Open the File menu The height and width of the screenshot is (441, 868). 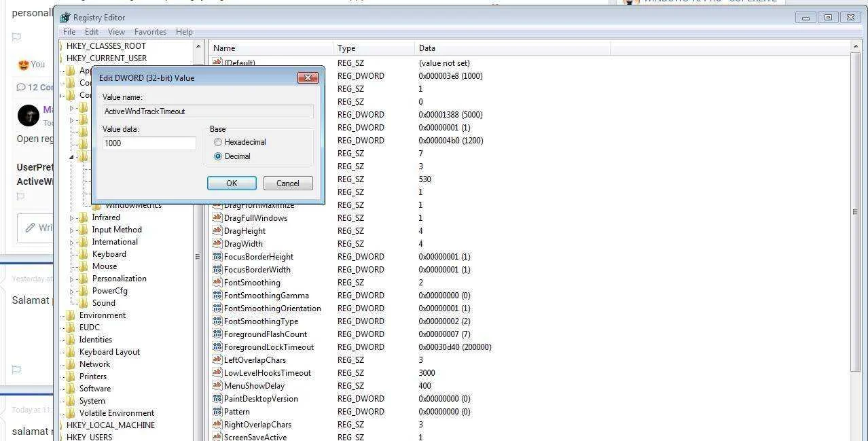[x=69, y=32]
